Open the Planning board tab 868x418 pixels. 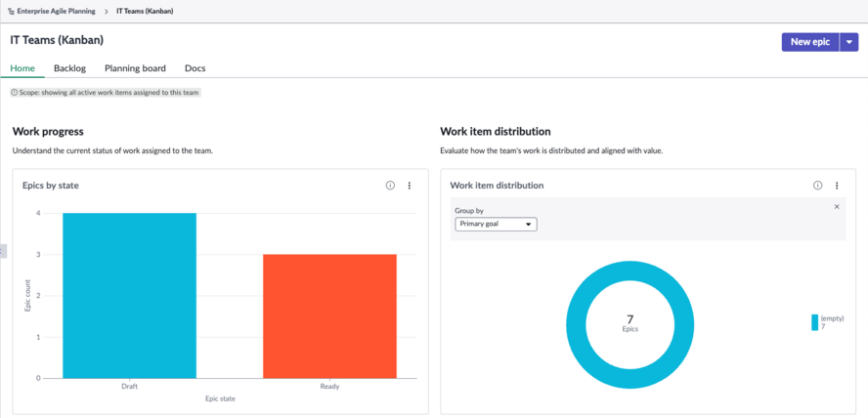point(135,68)
